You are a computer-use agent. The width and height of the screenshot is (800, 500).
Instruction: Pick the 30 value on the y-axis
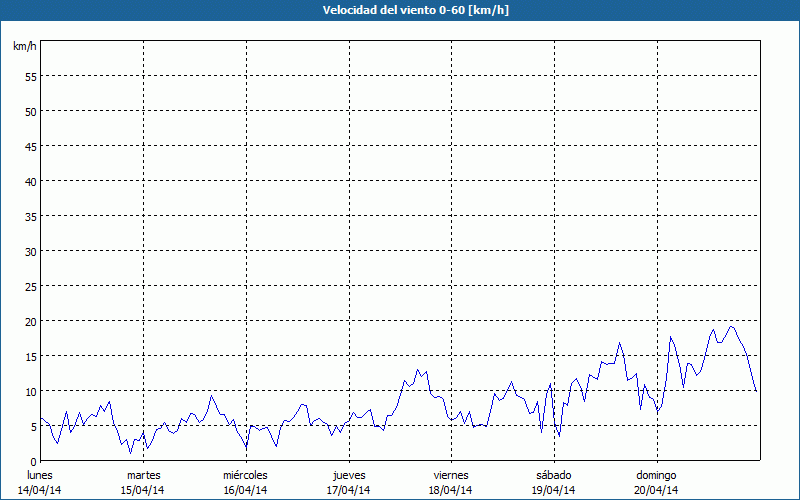tap(30, 251)
